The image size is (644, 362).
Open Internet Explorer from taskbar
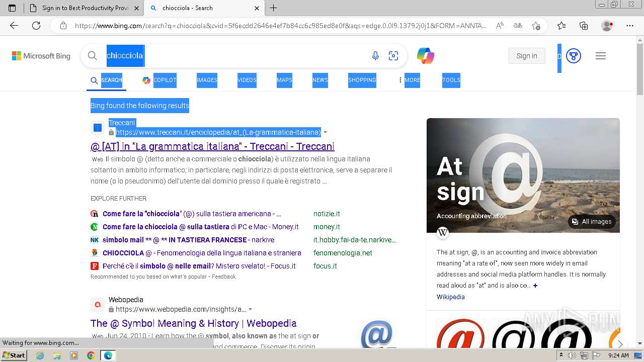click(x=40, y=355)
